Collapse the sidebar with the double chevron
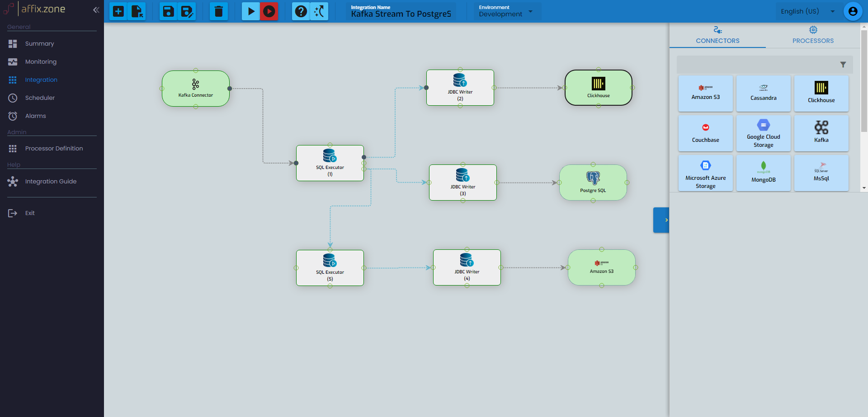 pos(96,9)
